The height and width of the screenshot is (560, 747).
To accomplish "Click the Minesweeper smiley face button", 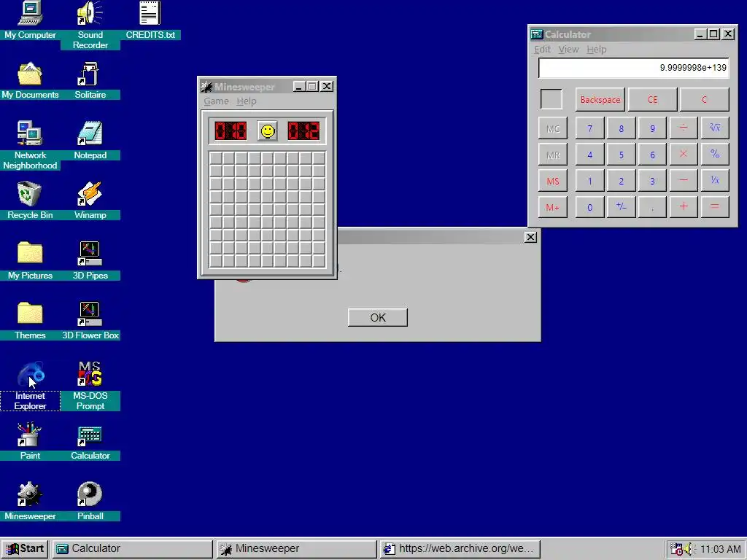I will 268,131.
